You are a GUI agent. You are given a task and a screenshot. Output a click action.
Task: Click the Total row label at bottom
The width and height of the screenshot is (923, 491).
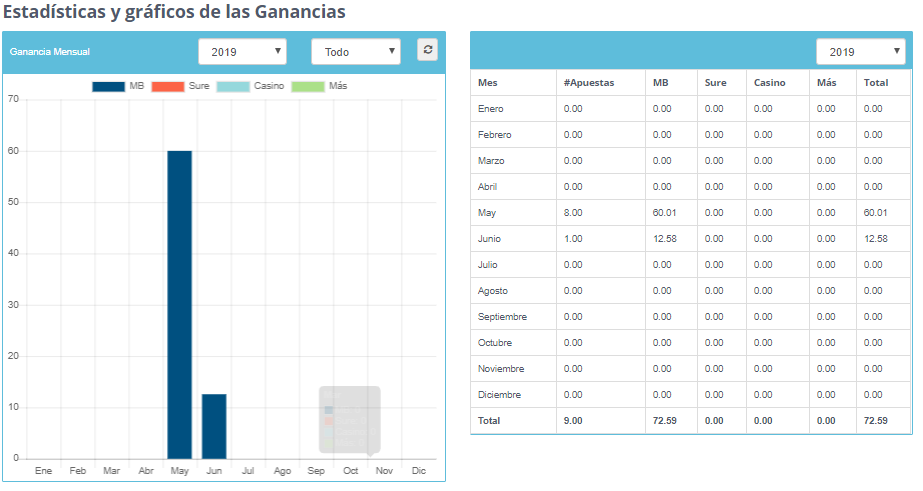click(489, 421)
